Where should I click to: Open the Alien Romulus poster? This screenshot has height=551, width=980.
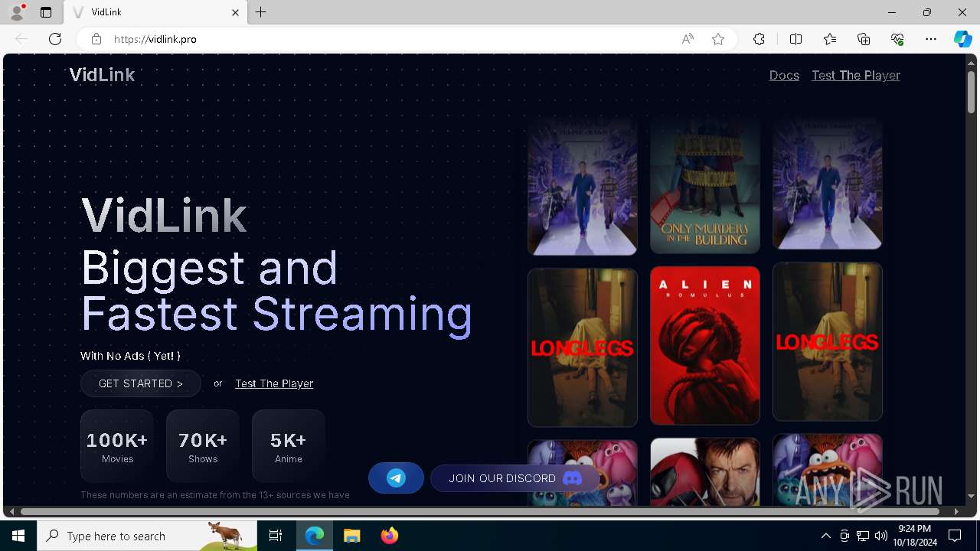705,345
